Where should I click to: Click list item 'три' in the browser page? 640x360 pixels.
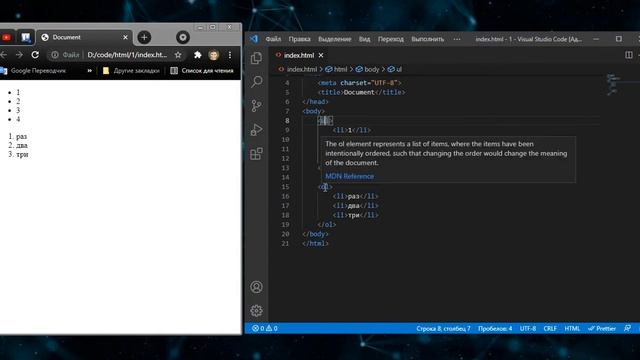(x=22, y=154)
